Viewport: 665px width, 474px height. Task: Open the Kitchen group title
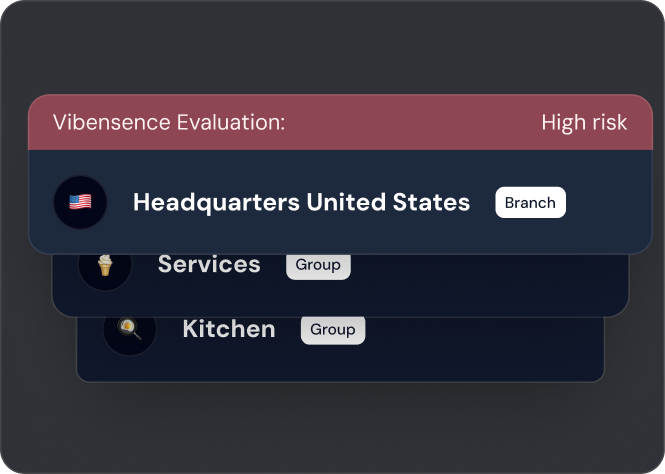tap(229, 329)
